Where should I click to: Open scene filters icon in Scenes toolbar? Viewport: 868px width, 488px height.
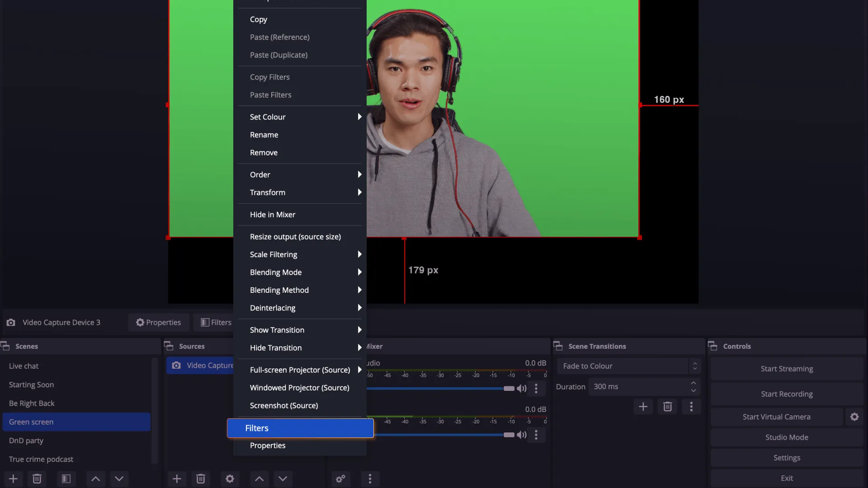click(x=66, y=479)
